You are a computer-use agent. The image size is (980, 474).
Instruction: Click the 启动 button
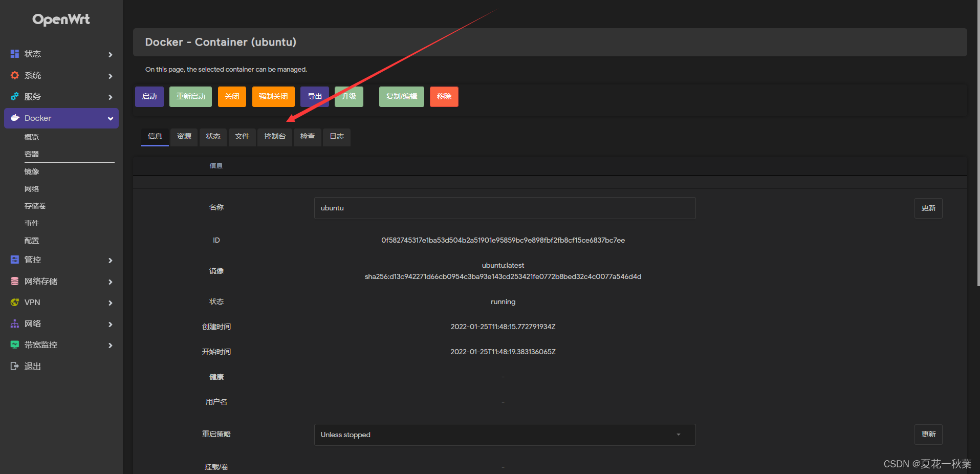[149, 96]
